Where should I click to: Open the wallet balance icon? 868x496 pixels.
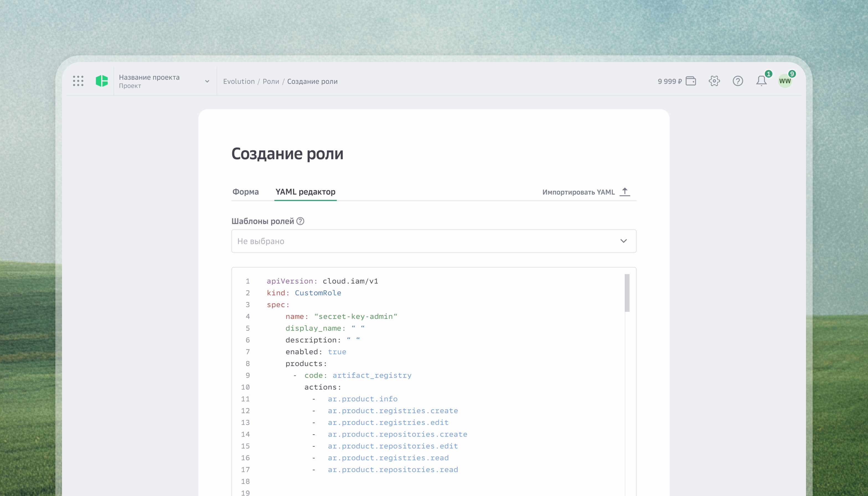[x=691, y=81]
